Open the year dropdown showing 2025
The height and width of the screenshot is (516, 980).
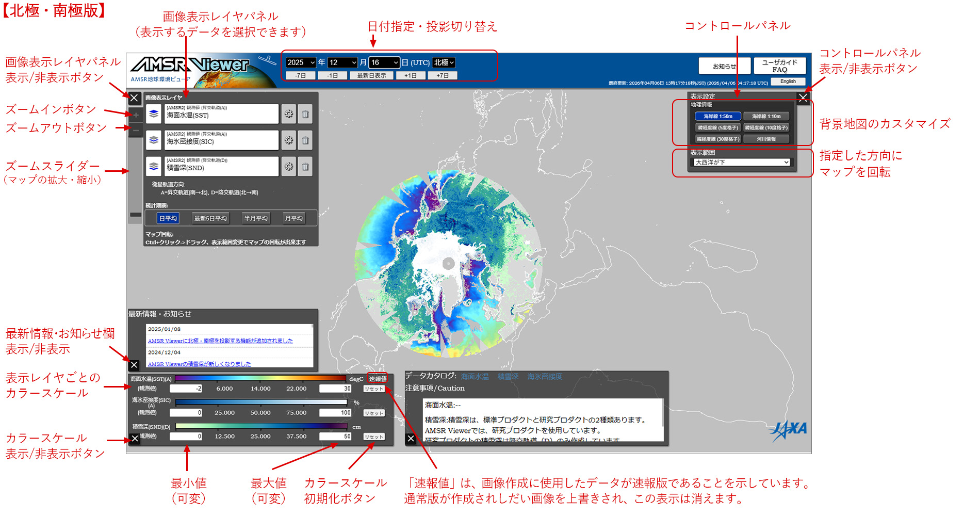click(301, 62)
